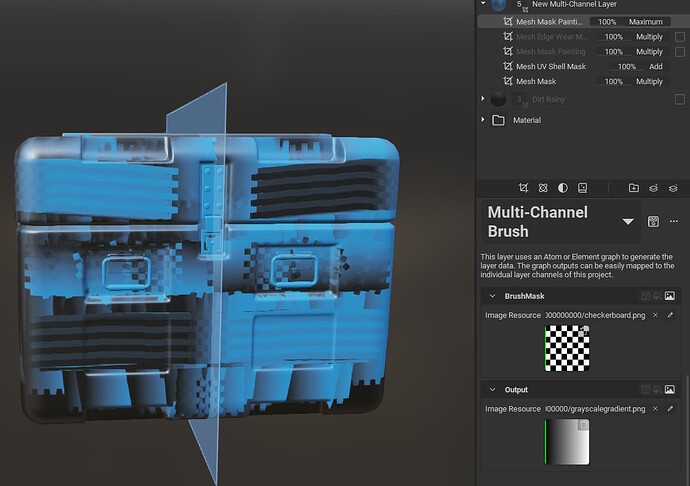Clear the grayscalegradient.png image resource
Image resolution: width=690 pixels, height=486 pixels.
pos(655,408)
